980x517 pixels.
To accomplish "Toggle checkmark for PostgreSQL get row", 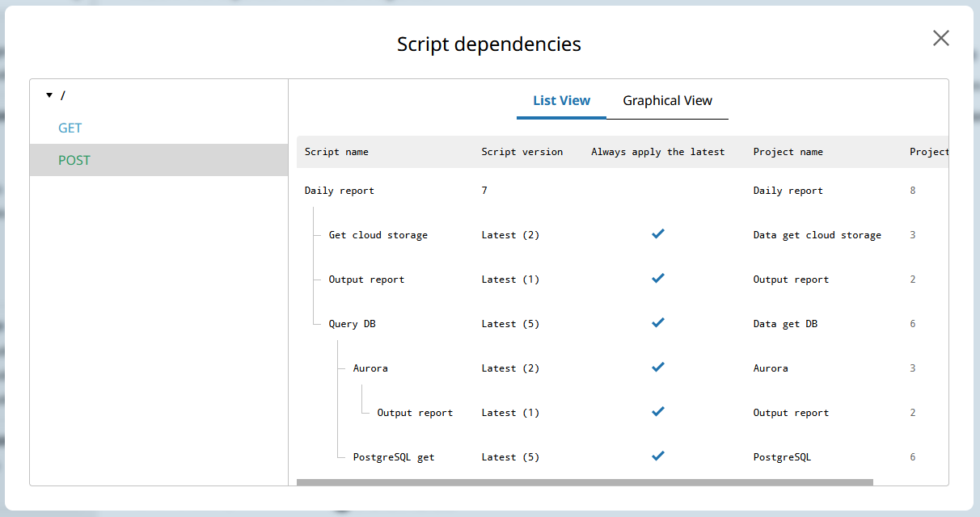I will tap(658, 456).
